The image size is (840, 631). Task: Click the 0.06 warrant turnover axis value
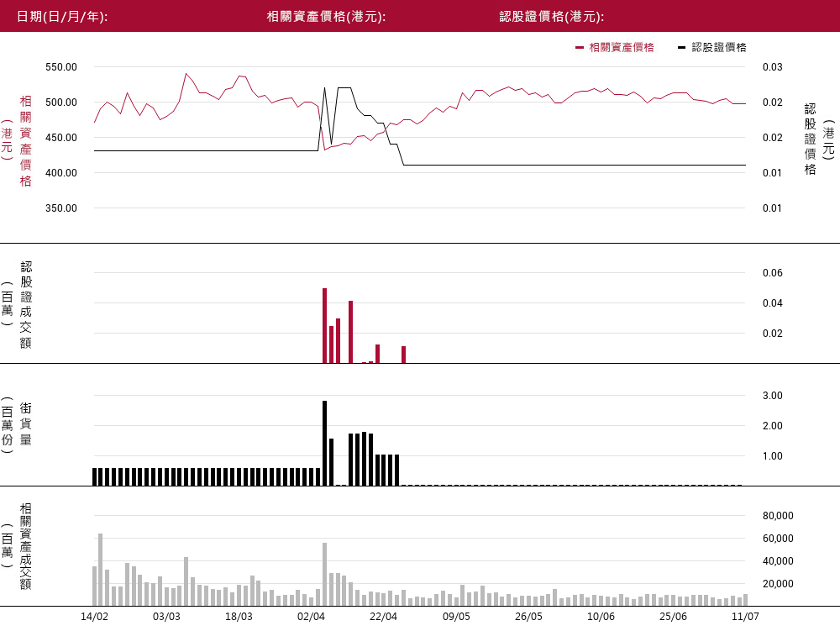click(773, 272)
